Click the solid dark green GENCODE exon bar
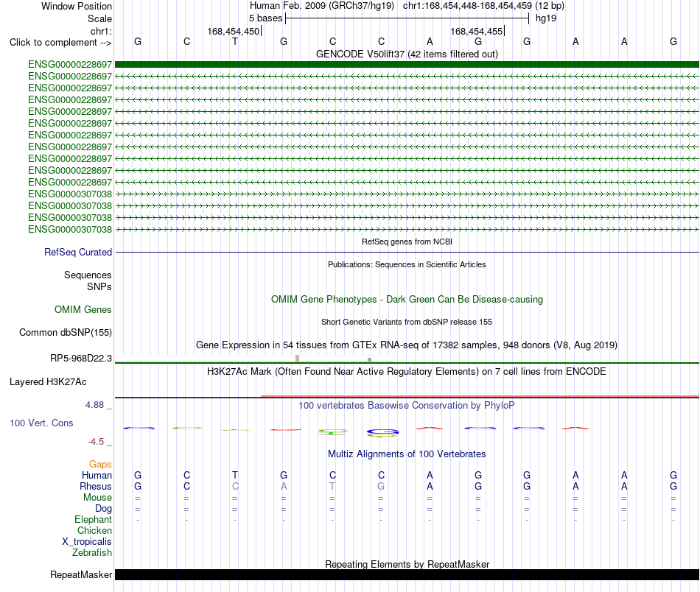This screenshot has width=700, height=592. point(407,65)
